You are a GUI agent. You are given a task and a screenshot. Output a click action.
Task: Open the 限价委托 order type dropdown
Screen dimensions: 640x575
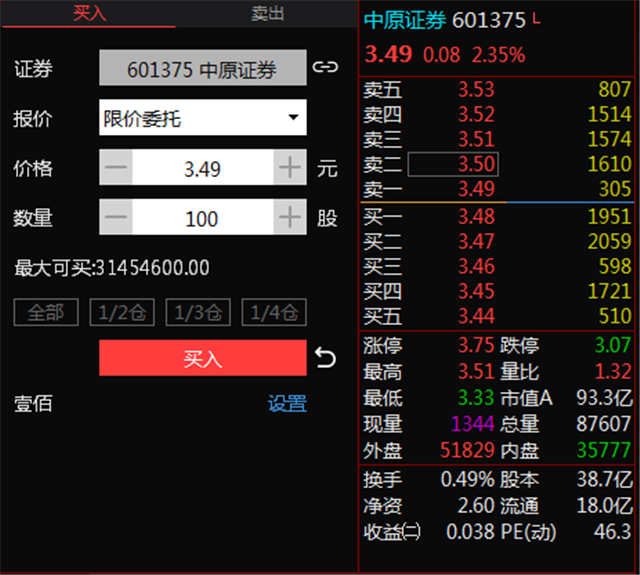click(202, 118)
